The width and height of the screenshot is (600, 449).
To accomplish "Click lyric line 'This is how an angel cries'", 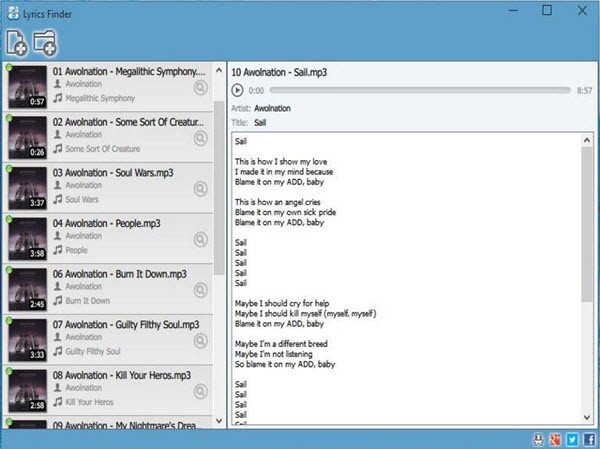I will (278, 202).
